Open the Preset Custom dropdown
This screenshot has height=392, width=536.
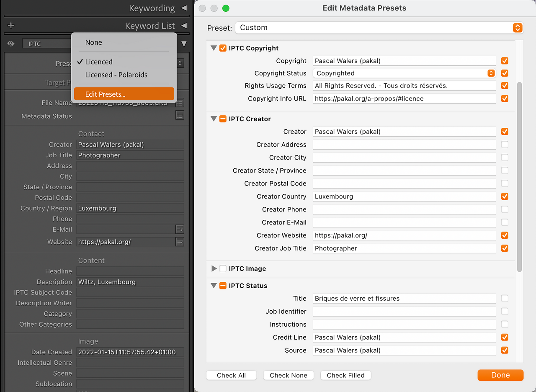pos(518,28)
